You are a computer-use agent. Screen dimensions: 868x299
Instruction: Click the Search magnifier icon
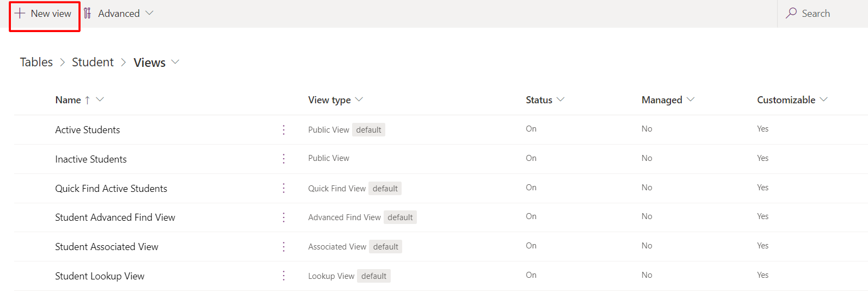[x=791, y=14]
